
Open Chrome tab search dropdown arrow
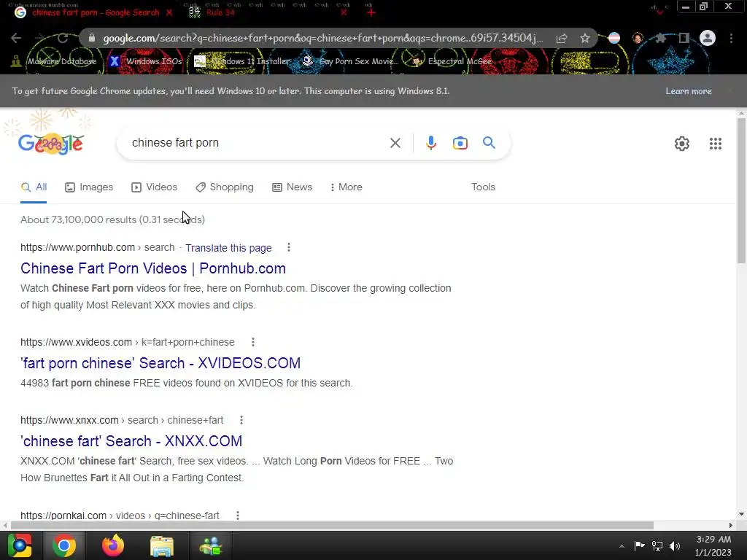click(659, 12)
